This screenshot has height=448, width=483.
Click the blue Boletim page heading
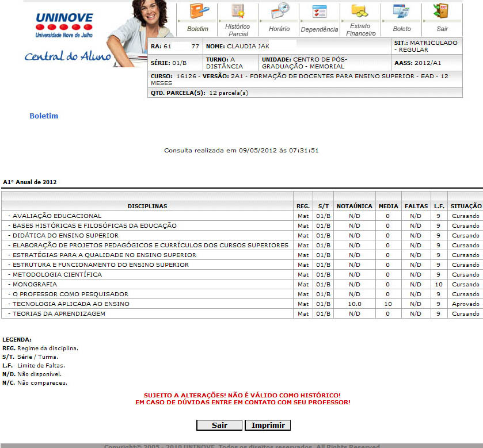tap(44, 116)
